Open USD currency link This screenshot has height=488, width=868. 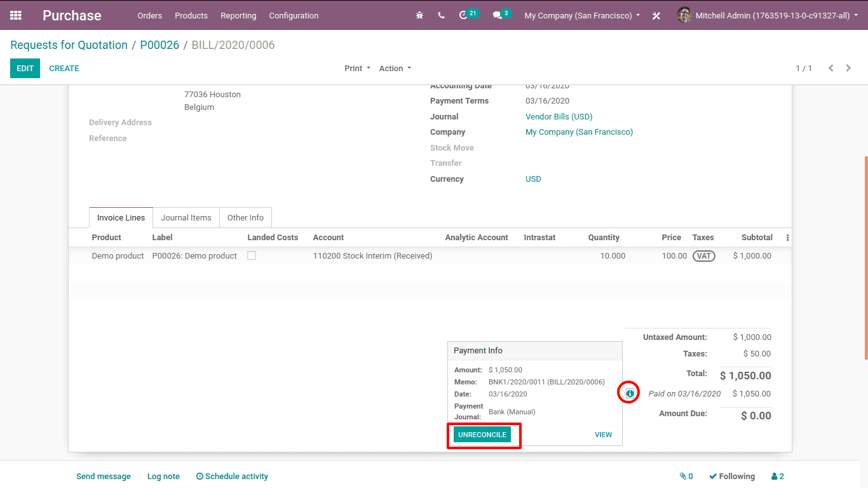(x=533, y=179)
